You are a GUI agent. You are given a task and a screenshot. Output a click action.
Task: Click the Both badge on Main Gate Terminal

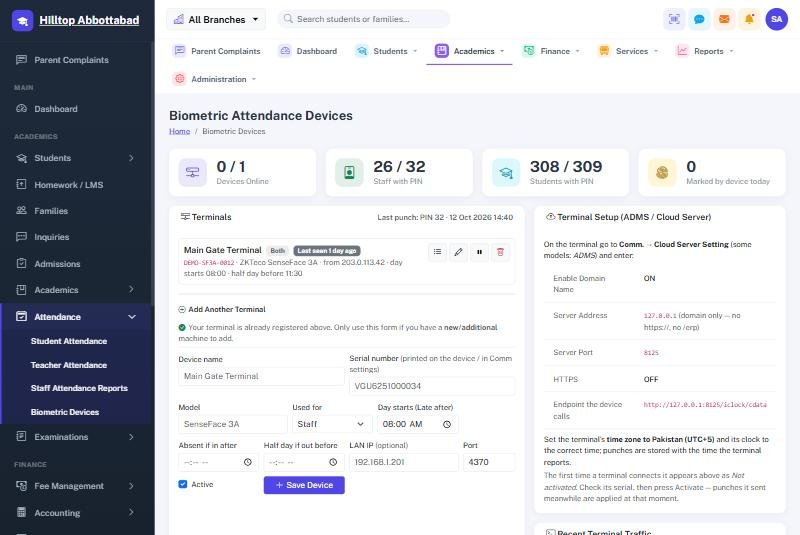pos(278,251)
